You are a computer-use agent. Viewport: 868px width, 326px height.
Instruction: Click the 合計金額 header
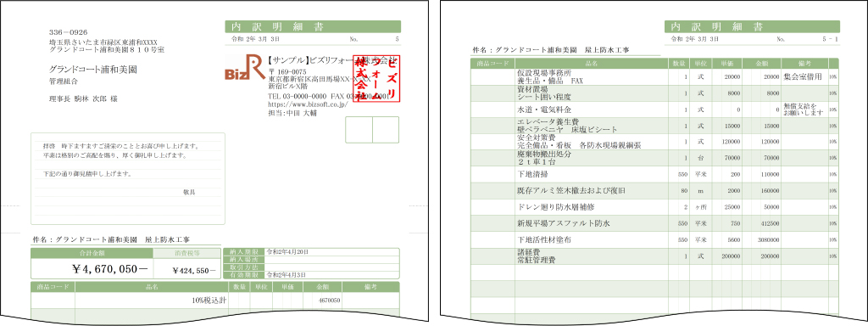pyautogui.click(x=92, y=253)
